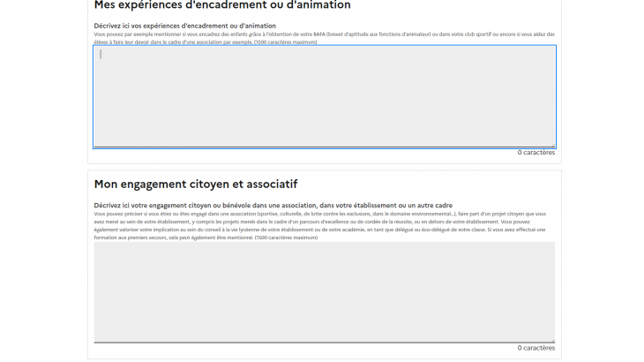Click the 'engagement citoyen' text area

(x=324, y=291)
